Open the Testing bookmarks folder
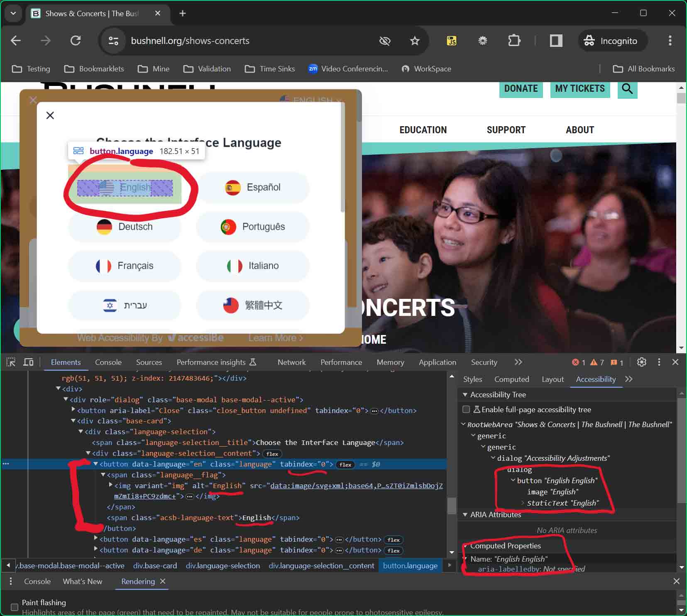 tap(31, 68)
